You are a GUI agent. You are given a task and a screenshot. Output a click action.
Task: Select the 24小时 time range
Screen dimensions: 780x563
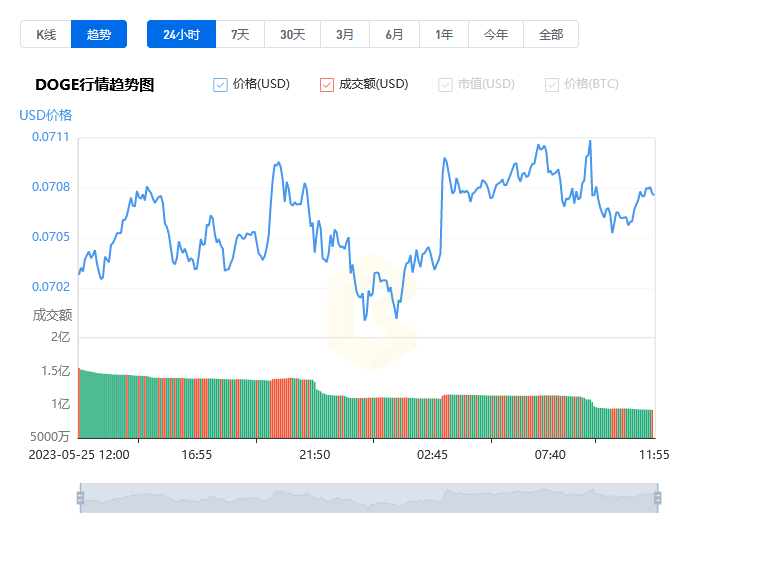click(x=181, y=34)
